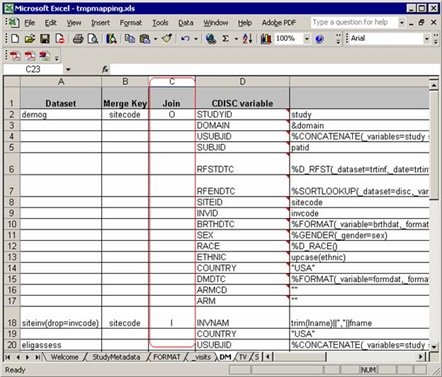The width and height of the screenshot is (442, 377).
Task: Click the Sort Ascending icon
Action: [247, 39]
